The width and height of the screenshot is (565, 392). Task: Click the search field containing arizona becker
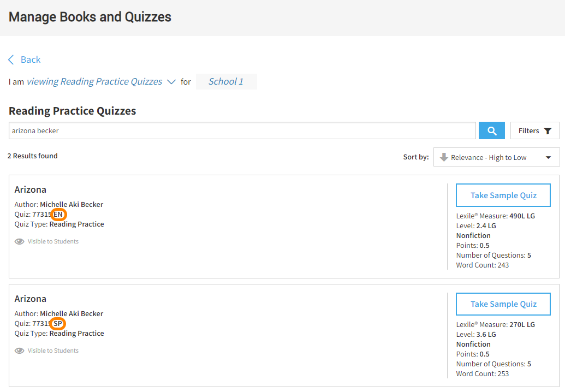(x=242, y=130)
